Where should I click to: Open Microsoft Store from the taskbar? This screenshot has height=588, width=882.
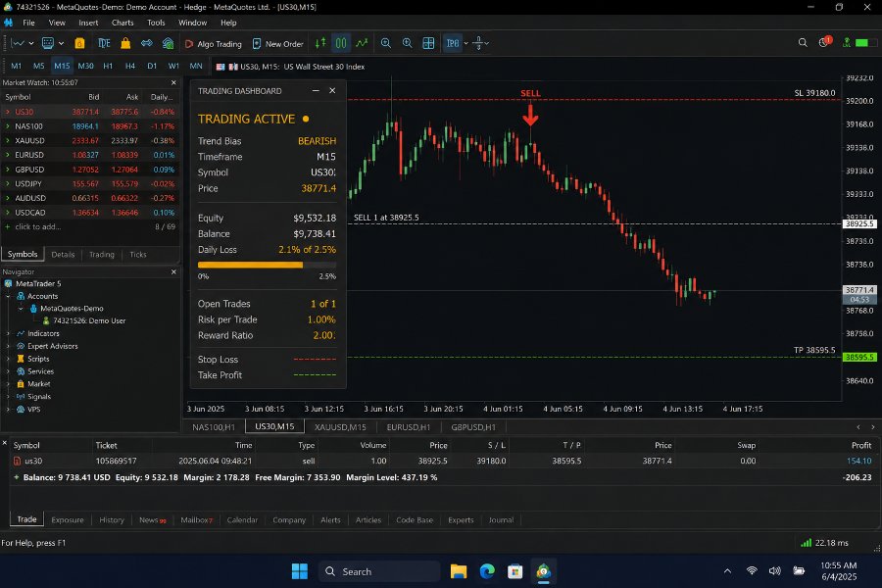[x=514, y=571]
